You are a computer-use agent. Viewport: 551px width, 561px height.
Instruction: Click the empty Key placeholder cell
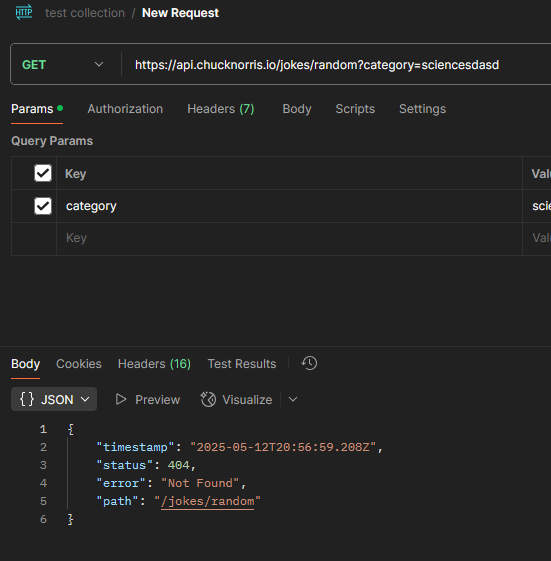click(x=289, y=238)
